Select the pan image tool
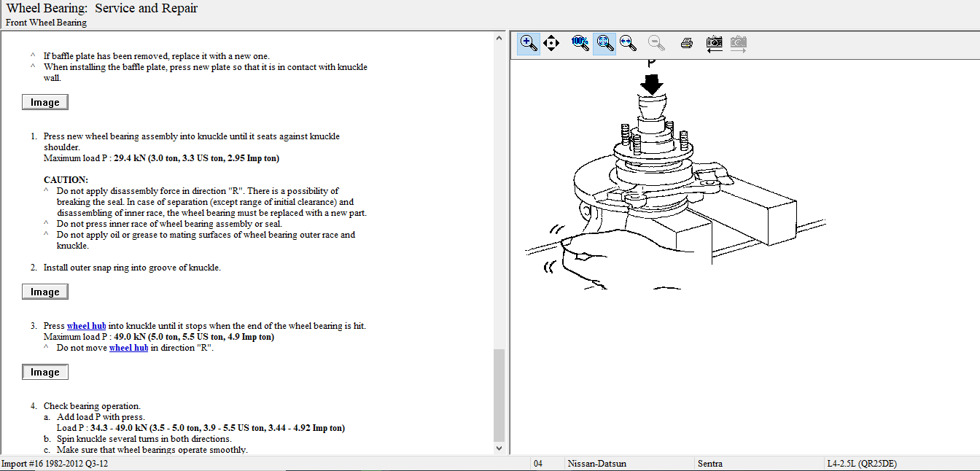980x471 pixels. click(x=552, y=43)
